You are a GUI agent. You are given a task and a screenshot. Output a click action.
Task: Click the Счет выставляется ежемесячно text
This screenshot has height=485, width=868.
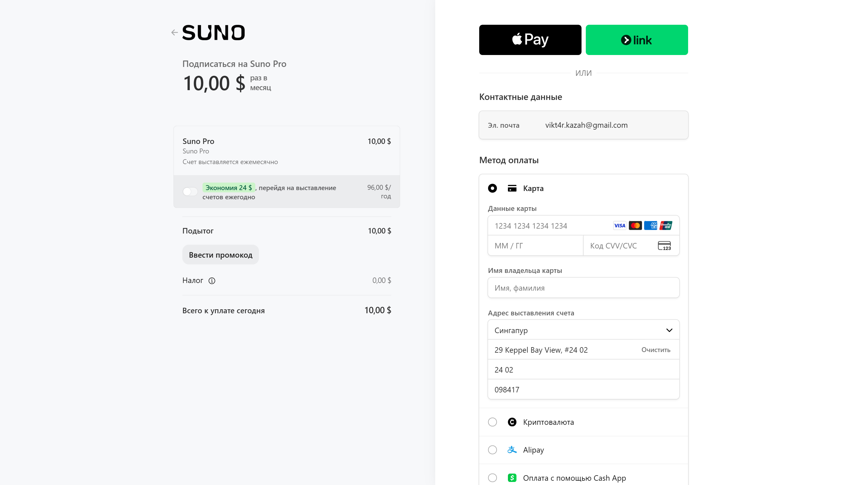230,162
